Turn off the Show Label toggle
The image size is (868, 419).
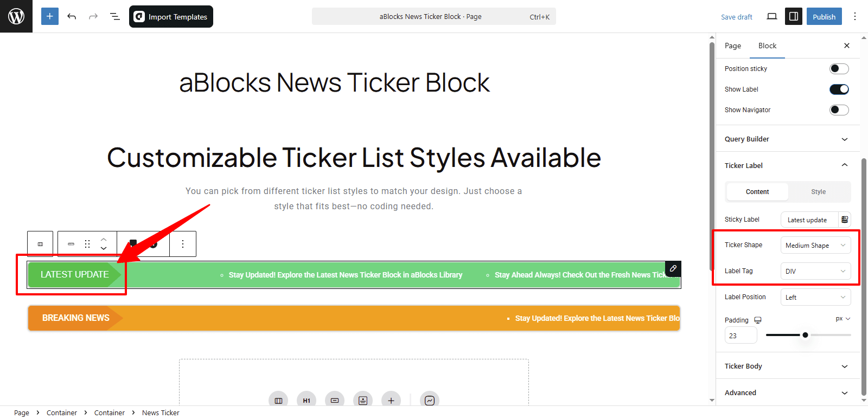pyautogui.click(x=839, y=89)
